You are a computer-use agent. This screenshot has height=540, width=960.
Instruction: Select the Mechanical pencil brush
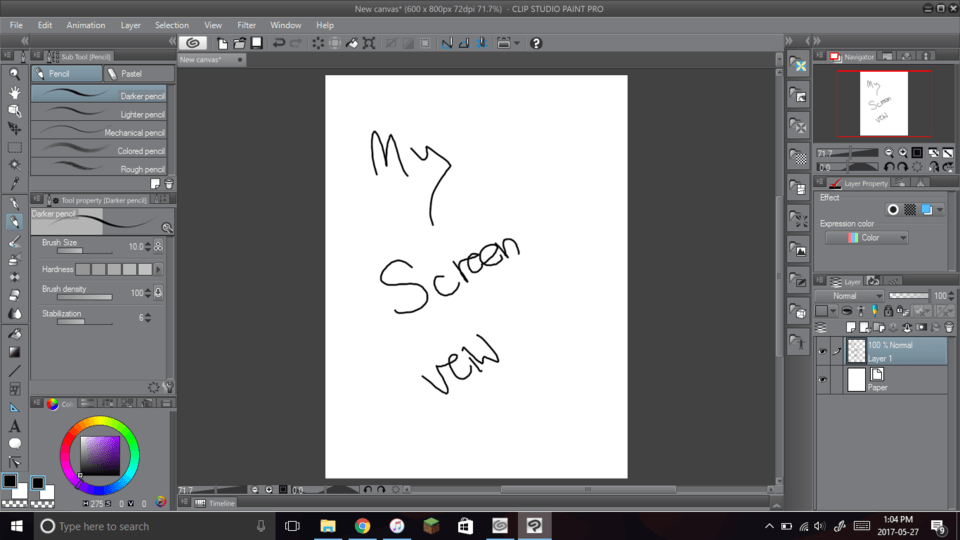coord(100,132)
